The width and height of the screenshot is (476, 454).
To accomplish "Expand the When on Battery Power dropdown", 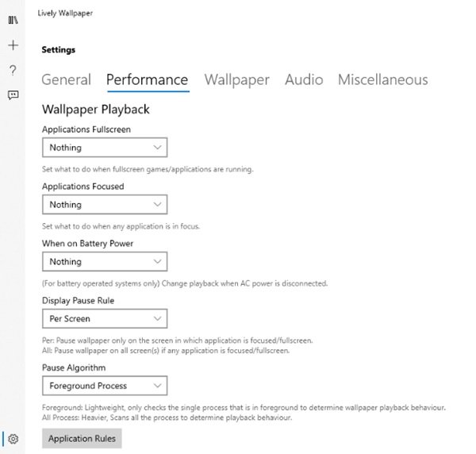I will [x=105, y=262].
